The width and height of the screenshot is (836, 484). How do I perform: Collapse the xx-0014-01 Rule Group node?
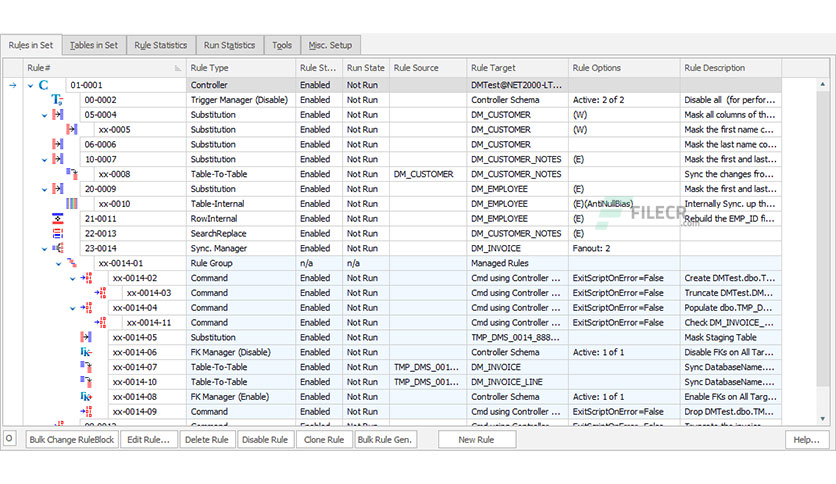[59, 264]
